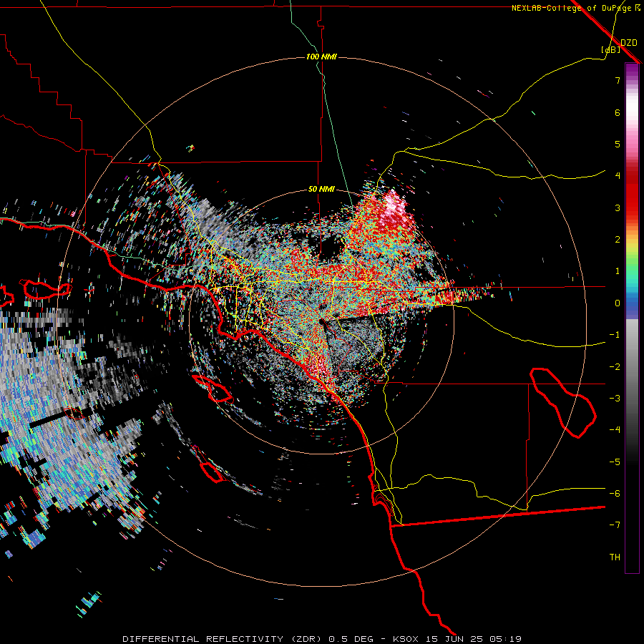
Task: Select the 5 value on the scale
Action: click(x=618, y=144)
